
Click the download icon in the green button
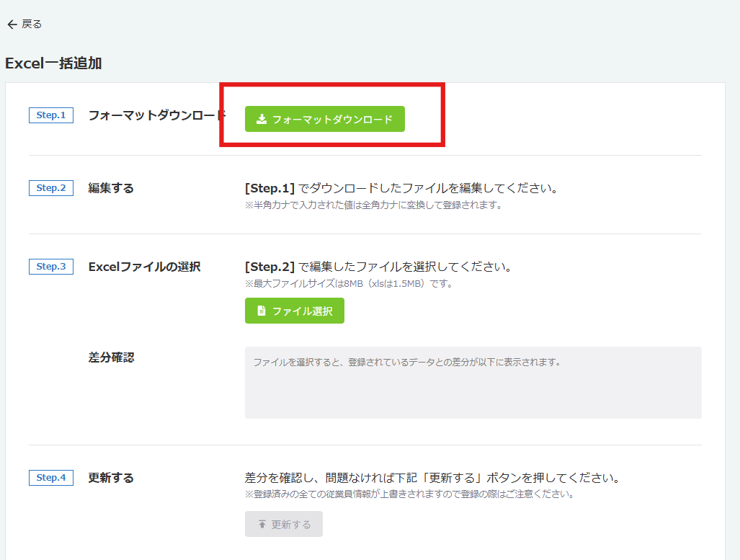coord(262,119)
